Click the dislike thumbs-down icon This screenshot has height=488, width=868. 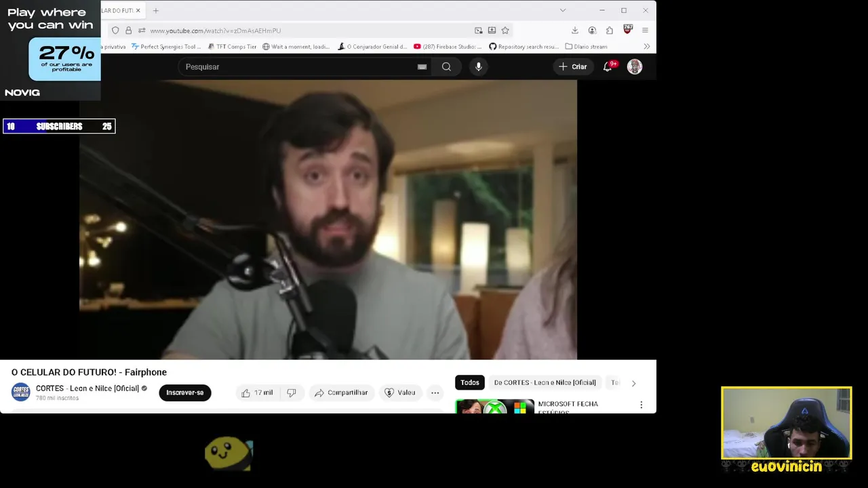pyautogui.click(x=292, y=392)
